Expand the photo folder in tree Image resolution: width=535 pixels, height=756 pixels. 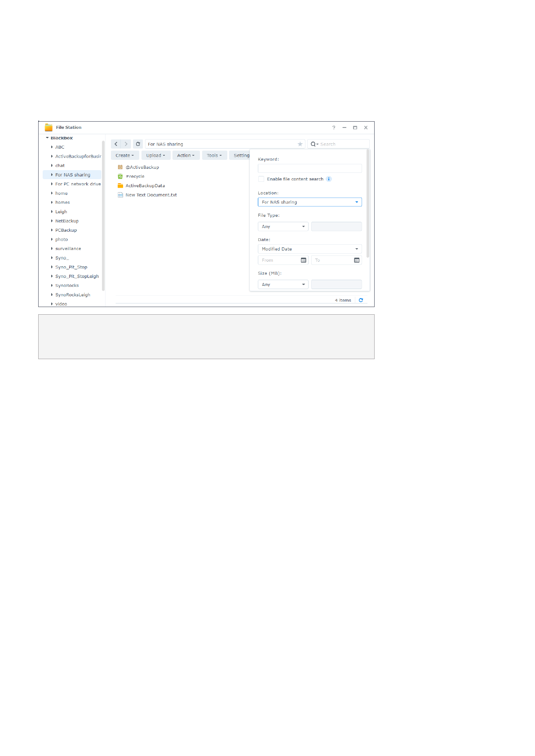click(52, 240)
